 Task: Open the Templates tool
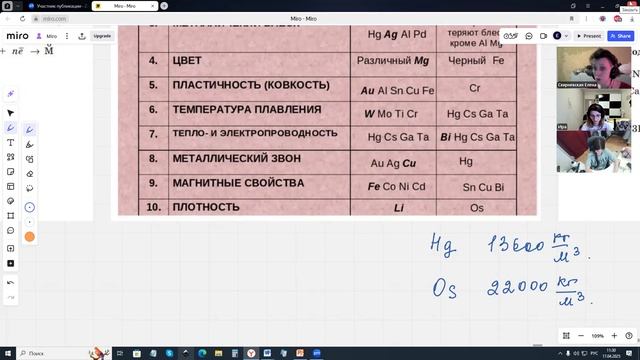pos(11,187)
